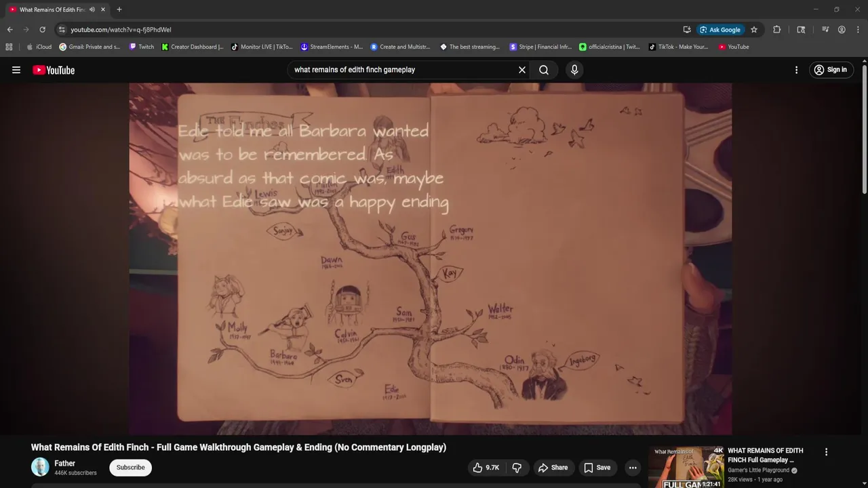
Task: Click the video player to pause
Action: click(430, 259)
